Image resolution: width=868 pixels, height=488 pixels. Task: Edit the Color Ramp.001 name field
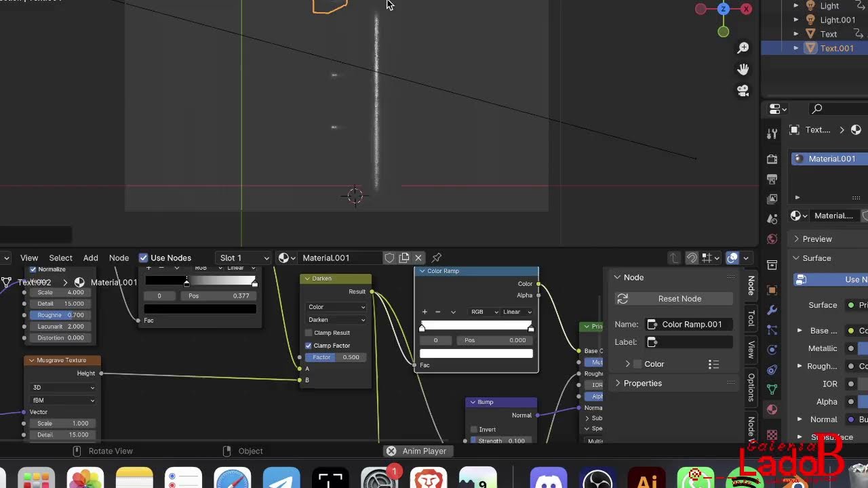[689, 325]
